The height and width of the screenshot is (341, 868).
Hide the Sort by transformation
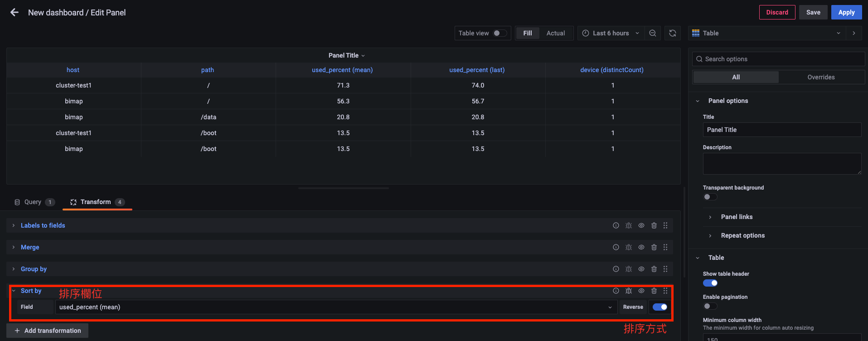641,291
